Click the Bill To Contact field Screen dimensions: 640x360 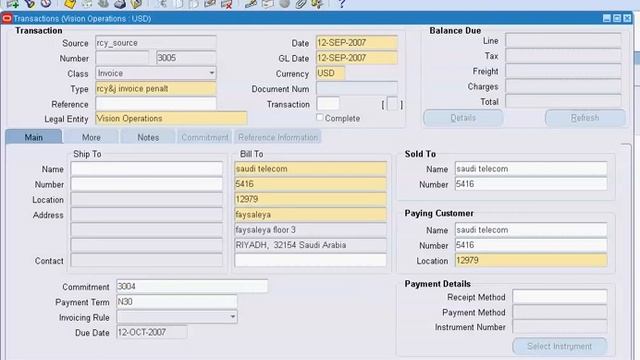(311, 260)
